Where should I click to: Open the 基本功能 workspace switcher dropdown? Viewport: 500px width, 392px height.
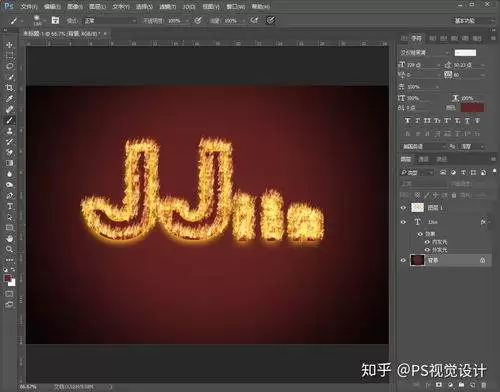pyautogui.click(x=474, y=21)
